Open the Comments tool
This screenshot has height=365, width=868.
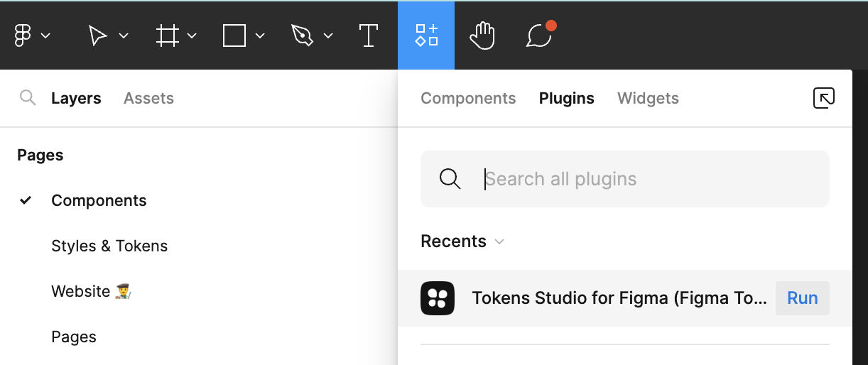(x=539, y=36)
